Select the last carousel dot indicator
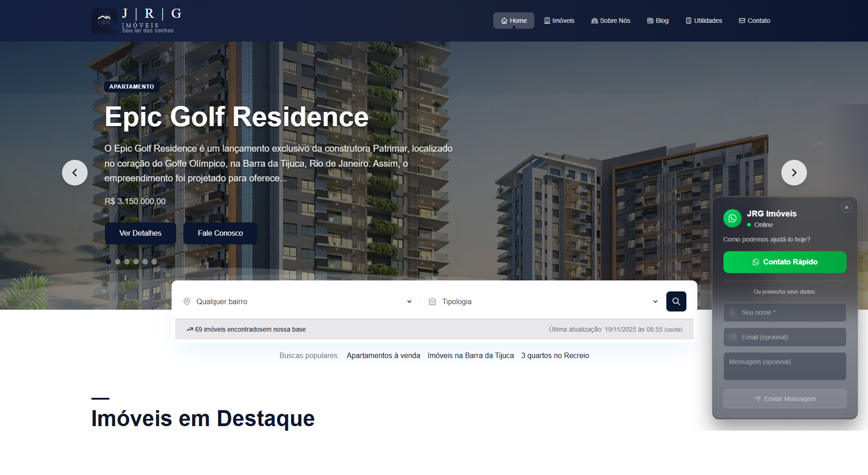This screenshot has width=868, height=475. (x=154, y=262)
